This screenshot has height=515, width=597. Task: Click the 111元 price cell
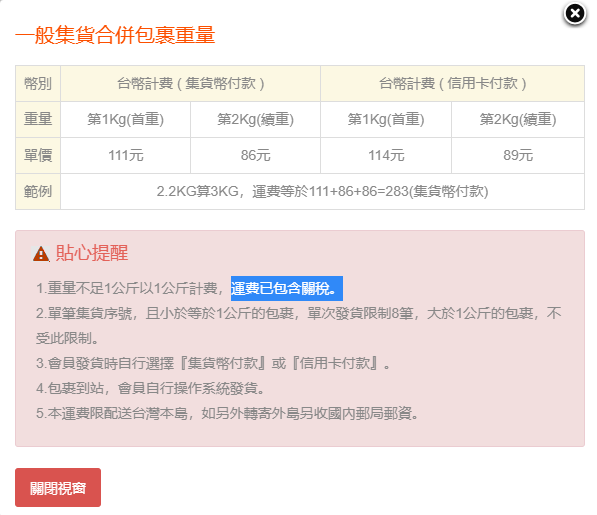[126, 156]
